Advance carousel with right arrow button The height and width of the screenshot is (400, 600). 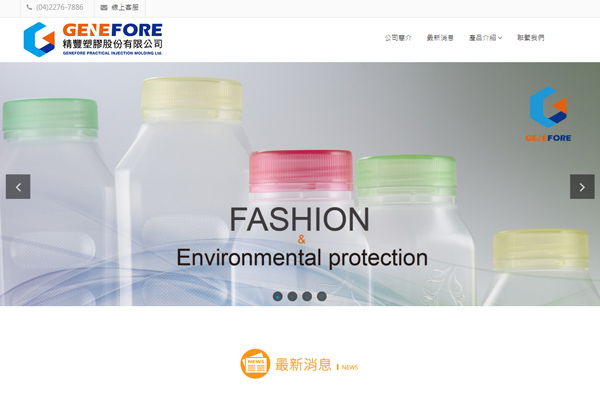(582, 187)
